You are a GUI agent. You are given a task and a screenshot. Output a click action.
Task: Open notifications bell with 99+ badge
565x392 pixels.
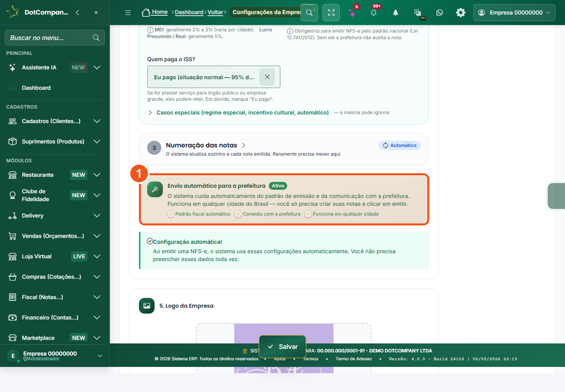pyautogui.click(x=374, y=13)
